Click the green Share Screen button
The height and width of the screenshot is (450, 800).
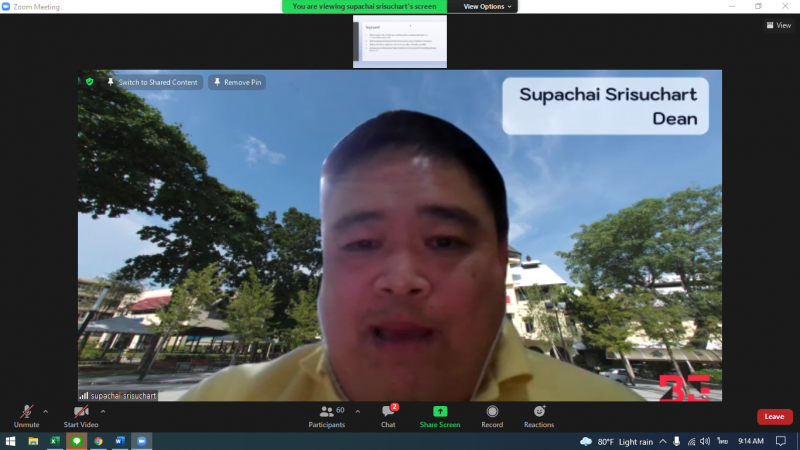click(440, 416)
